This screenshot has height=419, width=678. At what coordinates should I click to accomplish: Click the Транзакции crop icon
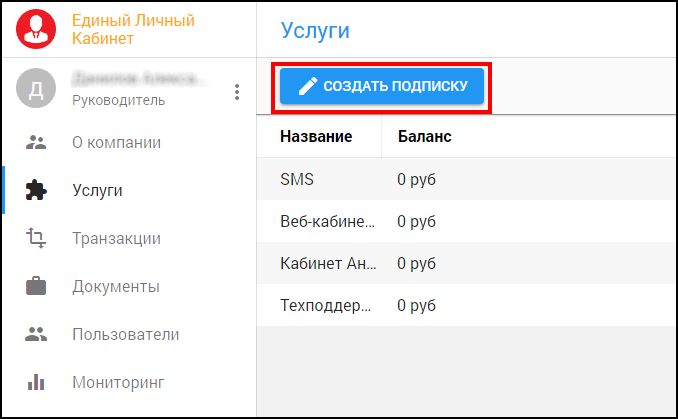[36, 238]
